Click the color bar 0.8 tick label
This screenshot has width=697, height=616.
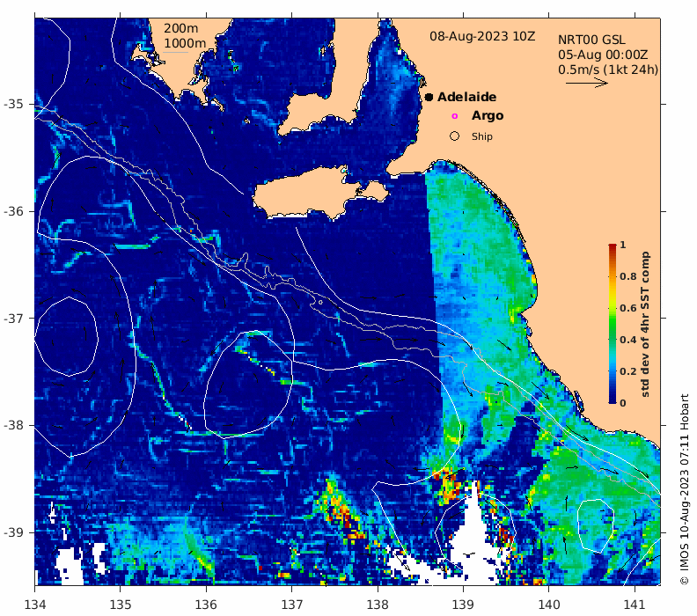pyautogui.click(x=628, y=276)
